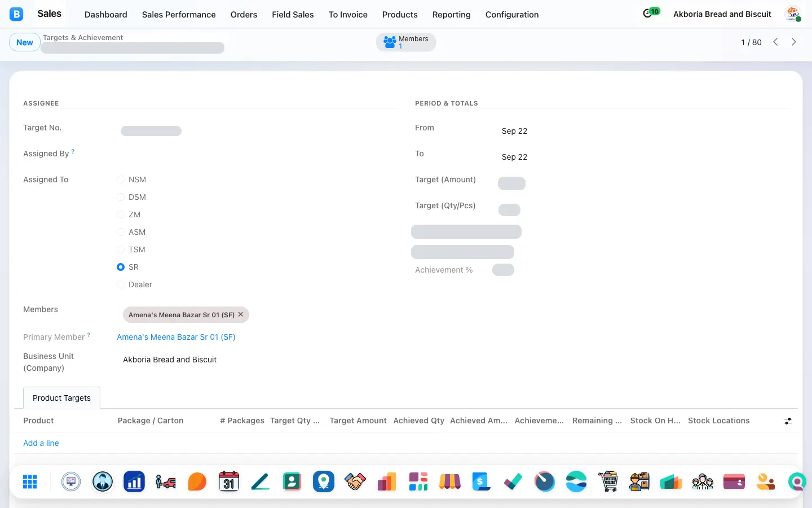This screenshot has width=812, height=508.
Task: Click the New button
Action: tap(25, 42)
